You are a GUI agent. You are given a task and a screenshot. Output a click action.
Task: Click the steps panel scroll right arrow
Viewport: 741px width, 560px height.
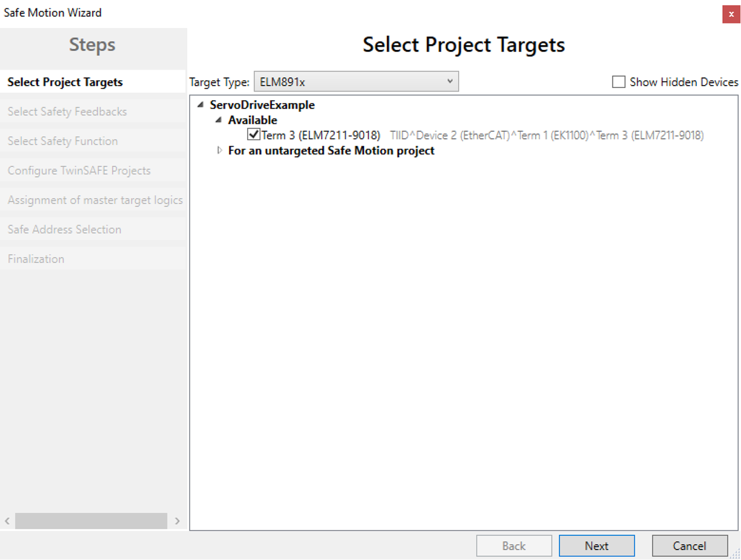(177, 521)
